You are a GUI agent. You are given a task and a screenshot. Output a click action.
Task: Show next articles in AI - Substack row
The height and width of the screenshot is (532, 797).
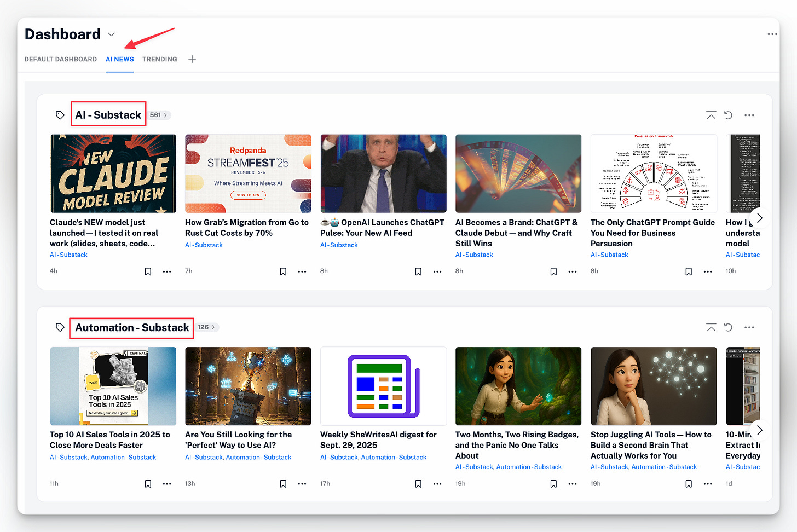coord(759,218)
